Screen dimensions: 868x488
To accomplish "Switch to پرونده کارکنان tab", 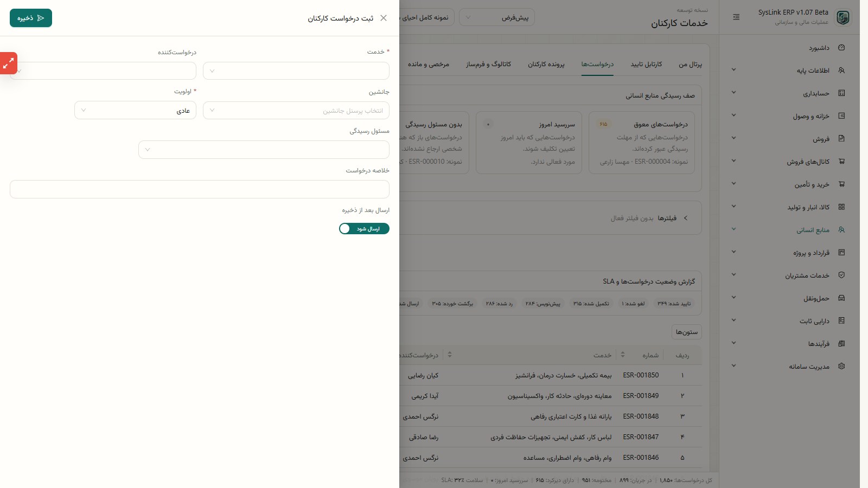I will pos(546,65).
